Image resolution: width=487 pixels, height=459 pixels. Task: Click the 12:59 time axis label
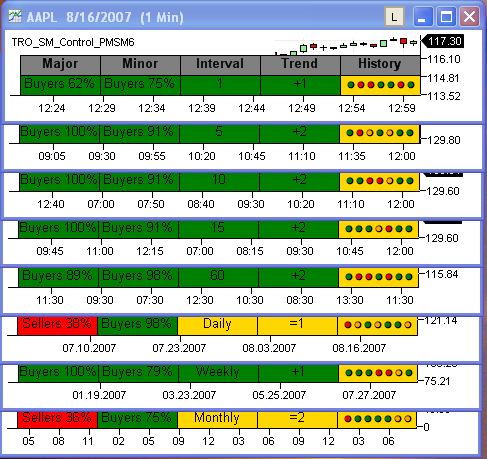pos(402,108)
